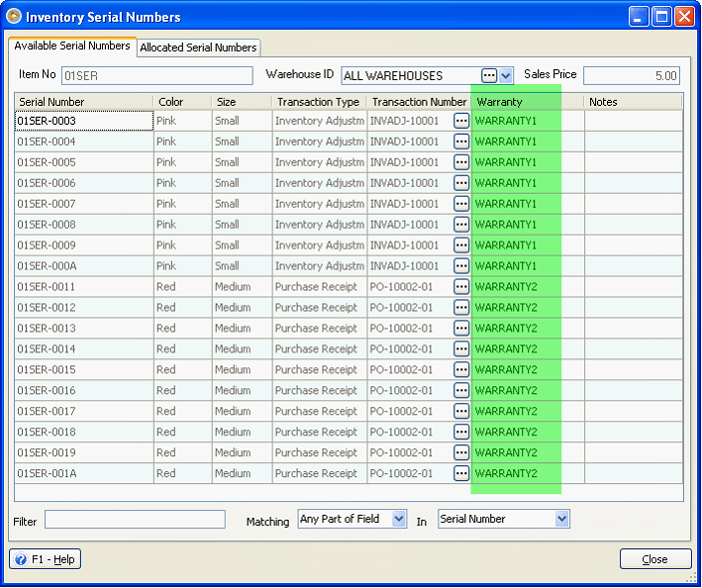Click INVADJ-10001 in row 01SER-0006

click(x=404, y=183)
